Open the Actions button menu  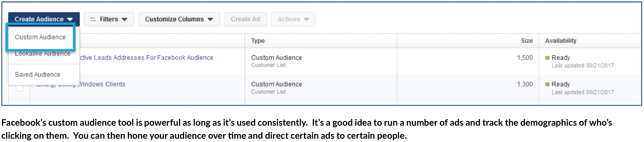(293, 19)
